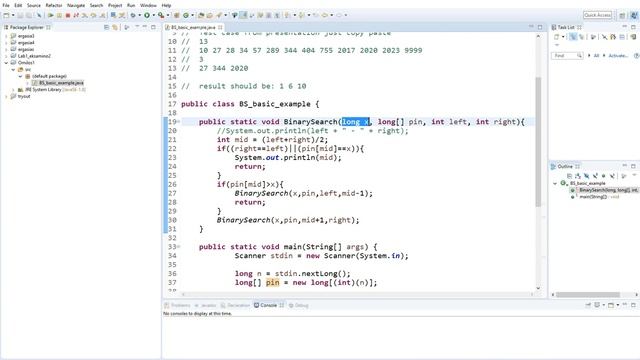Viewport: 640px width, 360px height.
Task: Collapse the default package node
Action: 20,76
